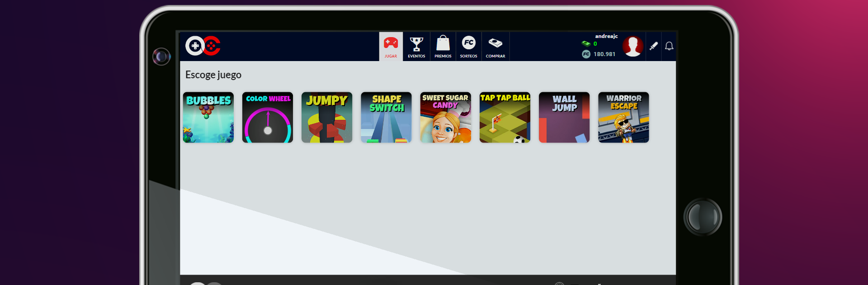The height and width of the screenshot is (285, 868).
Task: Open the Jugar tab
Action: coord(391,47)
